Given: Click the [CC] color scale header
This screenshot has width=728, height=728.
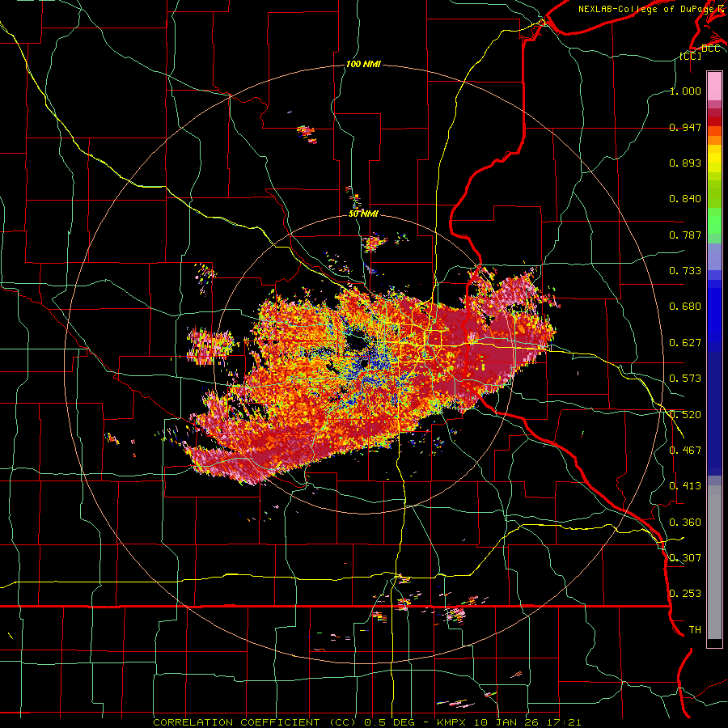Looking at the screenshot, I should (x=690, y=56).
